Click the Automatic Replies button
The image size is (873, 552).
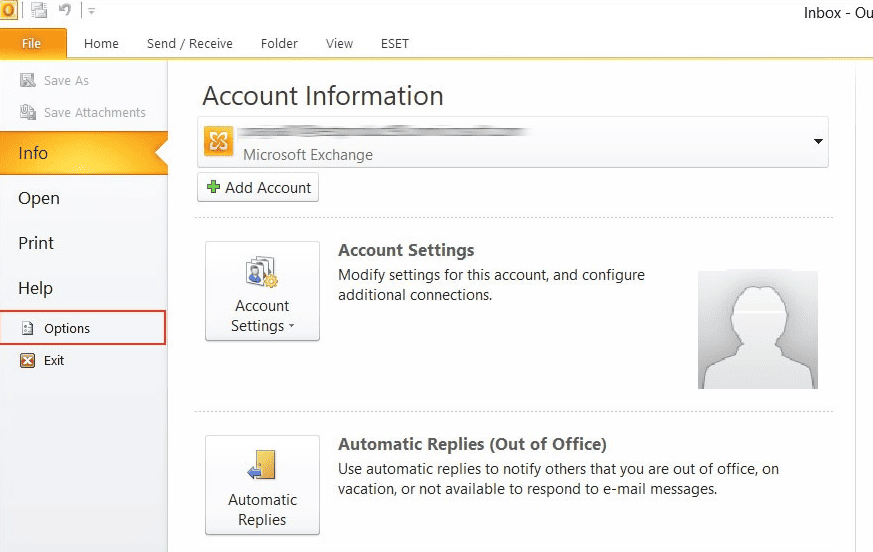(x=262, y=485)
